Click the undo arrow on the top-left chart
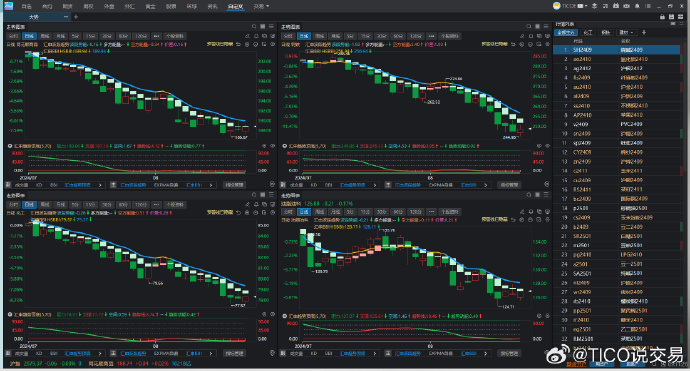690x371 pixels. click(238, 44)
